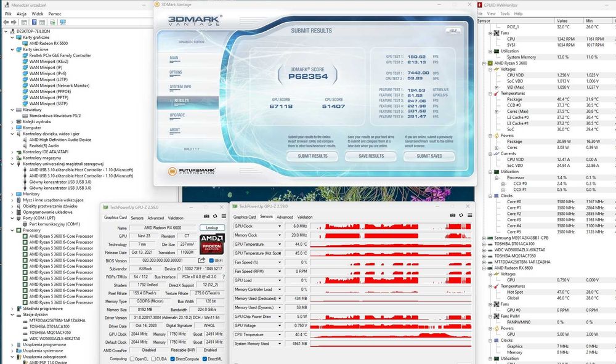This screenshot has width=616, height=364.
Task: Click the Samsung M391A2K43BB1-CPB memory icon in HWMonitor
Action: coord(490,238)
